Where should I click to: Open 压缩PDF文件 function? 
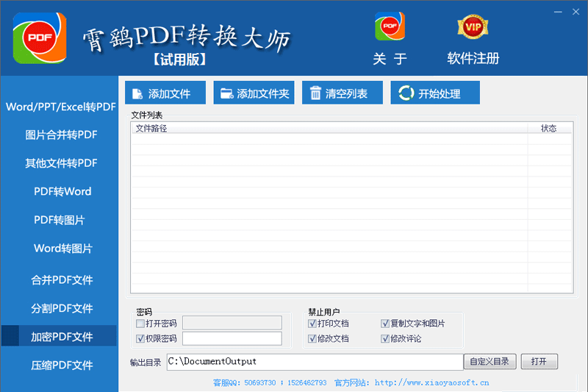62,365
